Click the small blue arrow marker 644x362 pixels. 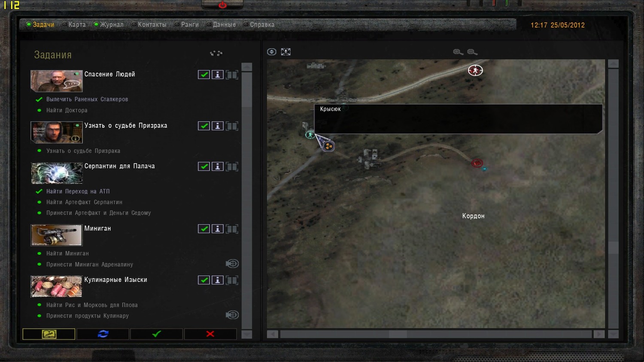coord(485,169)
